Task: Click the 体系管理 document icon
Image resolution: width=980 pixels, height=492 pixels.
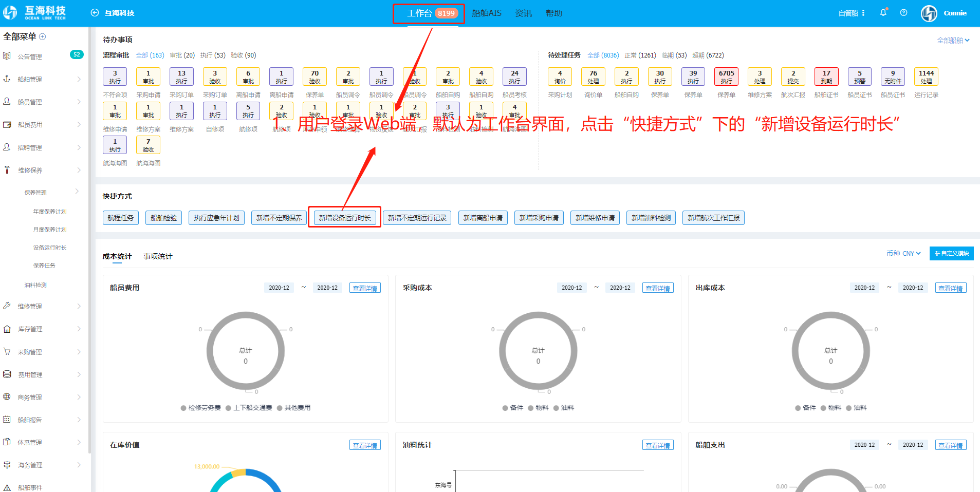Action: (7, 442)
